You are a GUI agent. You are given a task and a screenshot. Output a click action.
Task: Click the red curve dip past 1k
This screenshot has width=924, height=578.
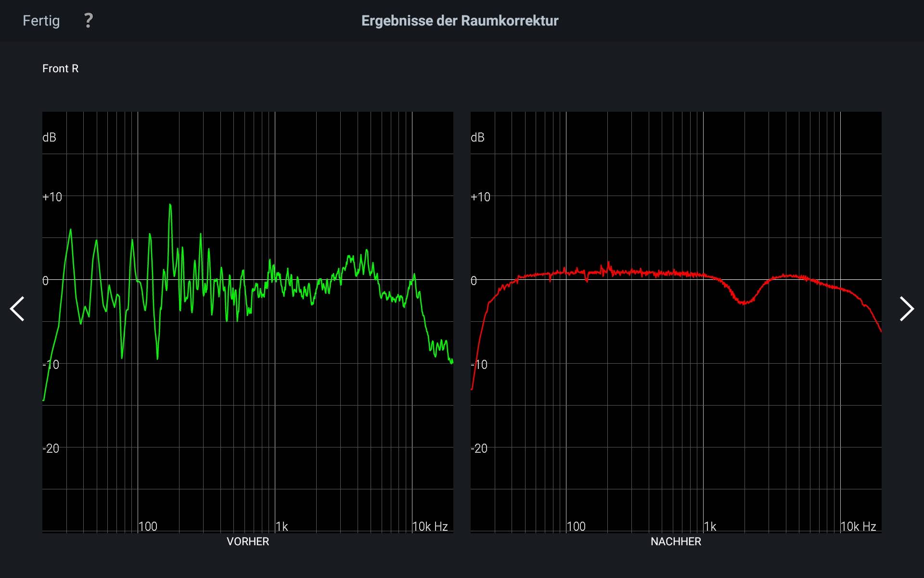744,302
